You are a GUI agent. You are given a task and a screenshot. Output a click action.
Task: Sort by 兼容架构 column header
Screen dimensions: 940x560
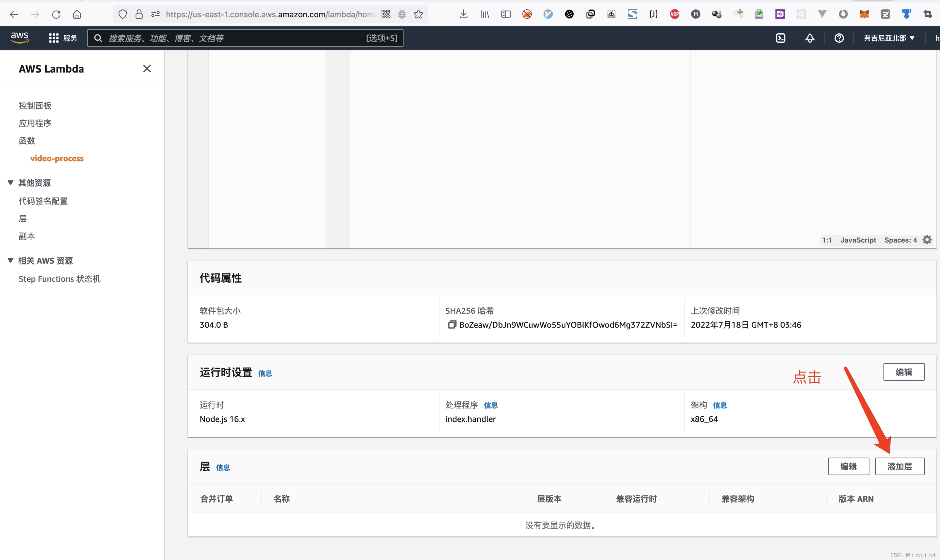pyautogui.click(x=738, y=499)
